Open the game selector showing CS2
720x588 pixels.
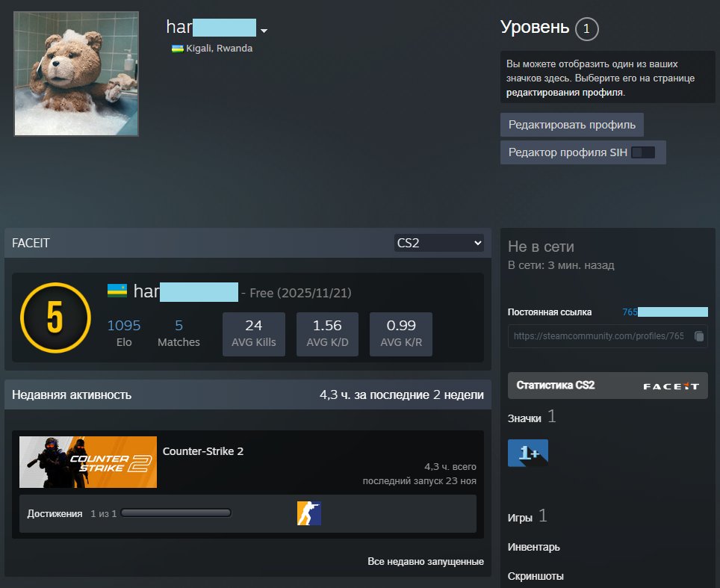pyautogui.click(x=438, y=242)
